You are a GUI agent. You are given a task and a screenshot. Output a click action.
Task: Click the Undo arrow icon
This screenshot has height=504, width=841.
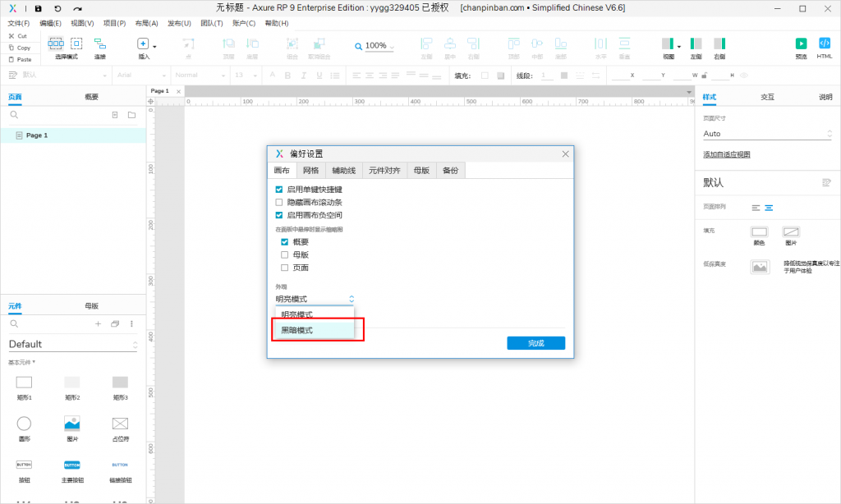click(57, 8)
